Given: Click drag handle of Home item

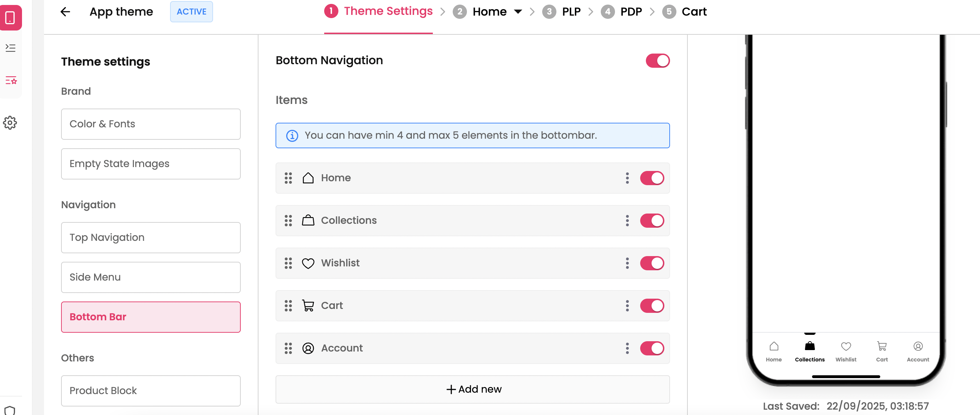Looking at the screenshot, I should click(x=288, y=178).
